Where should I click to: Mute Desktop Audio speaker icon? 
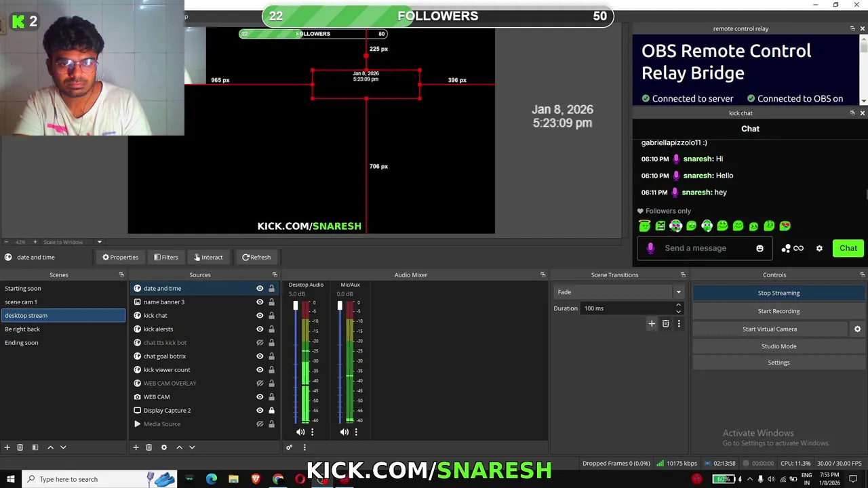coord(300,432)
